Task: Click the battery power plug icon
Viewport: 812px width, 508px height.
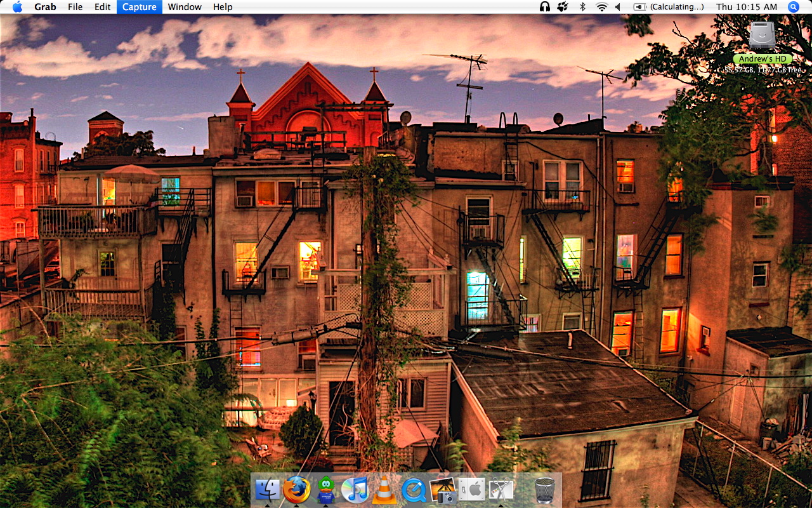Action: tap(639, 7)
